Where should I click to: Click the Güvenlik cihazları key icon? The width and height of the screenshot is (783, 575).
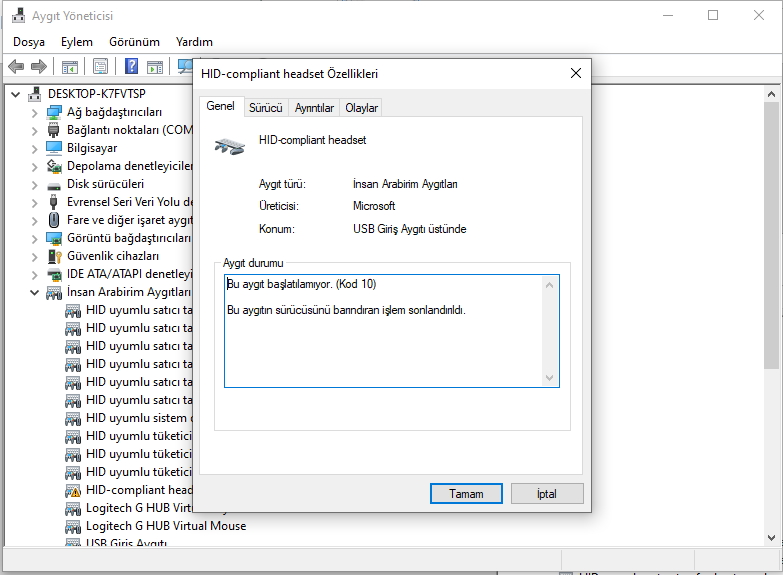point(54,256)
